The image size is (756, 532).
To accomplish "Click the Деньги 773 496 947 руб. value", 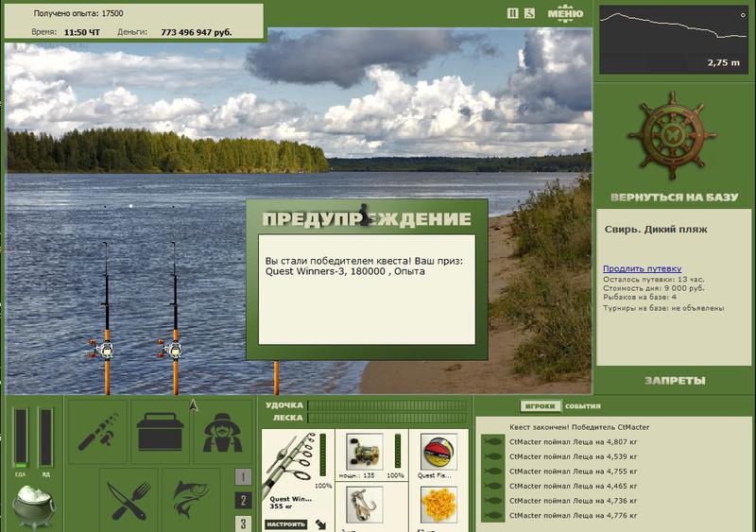I will (x=197, y=32).
